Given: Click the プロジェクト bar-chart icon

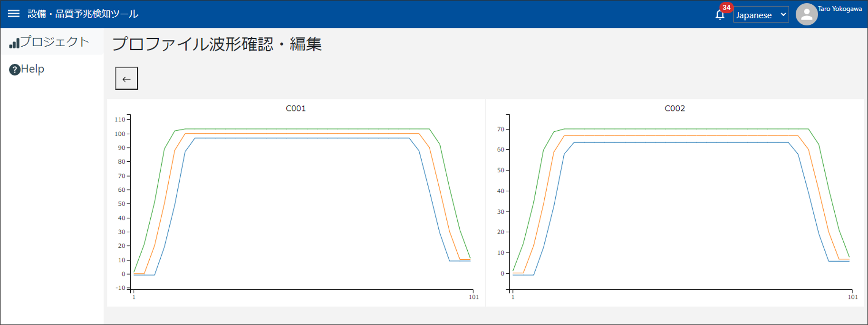Looking at the screenshot, I should 14,43.
